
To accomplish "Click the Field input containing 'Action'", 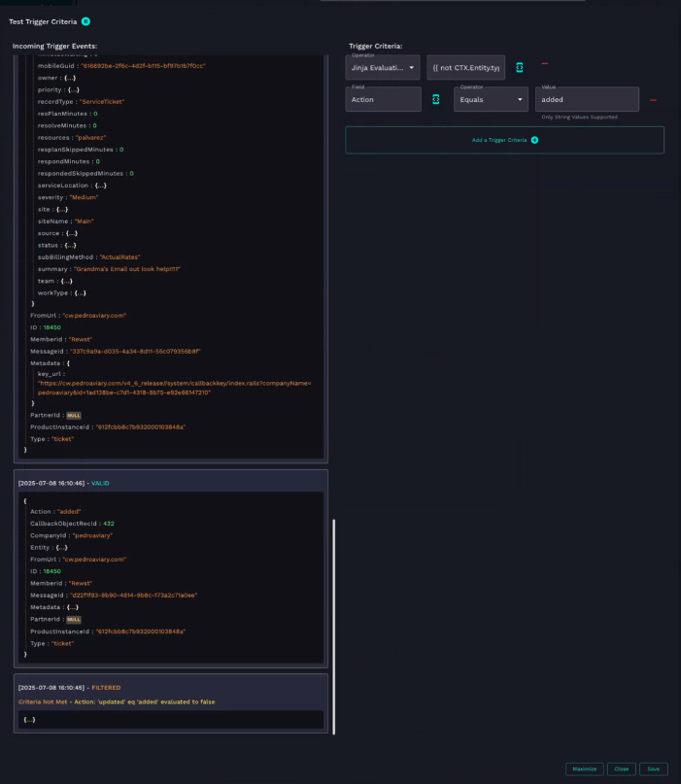I will pos(383,99).
